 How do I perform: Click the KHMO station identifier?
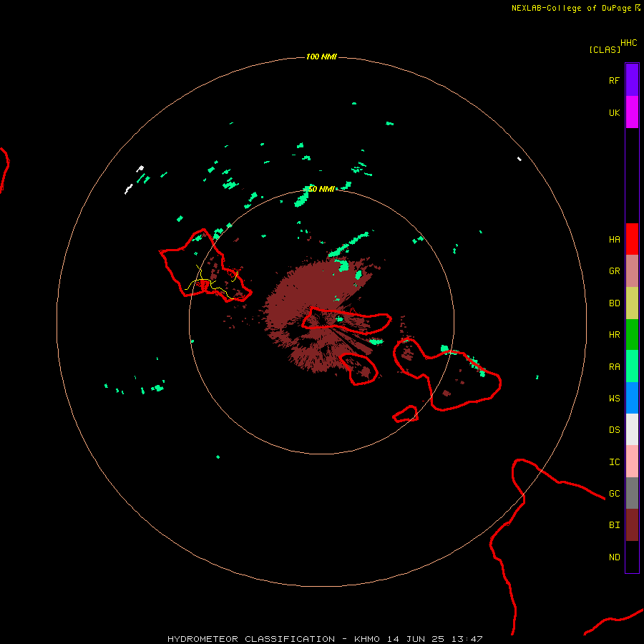[367, 639]
